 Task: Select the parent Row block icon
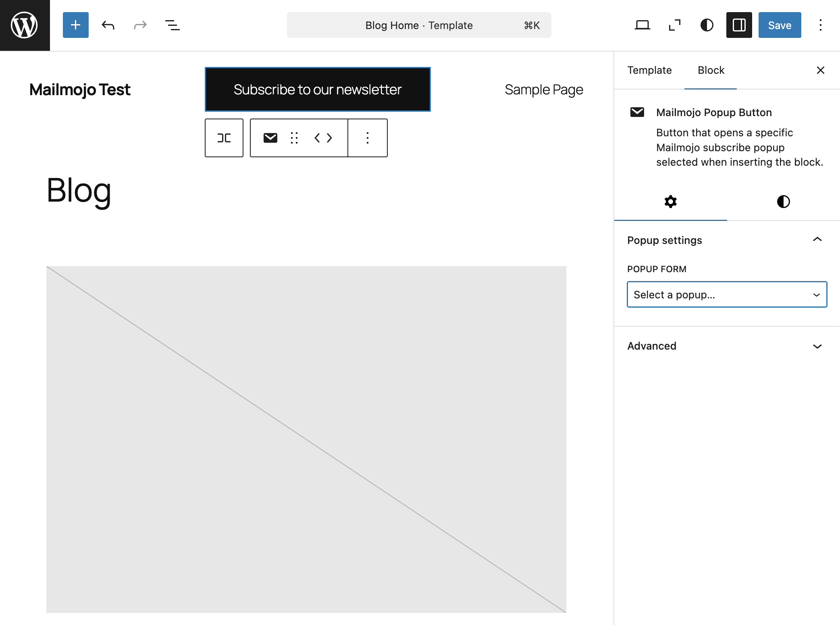(224, 138)
